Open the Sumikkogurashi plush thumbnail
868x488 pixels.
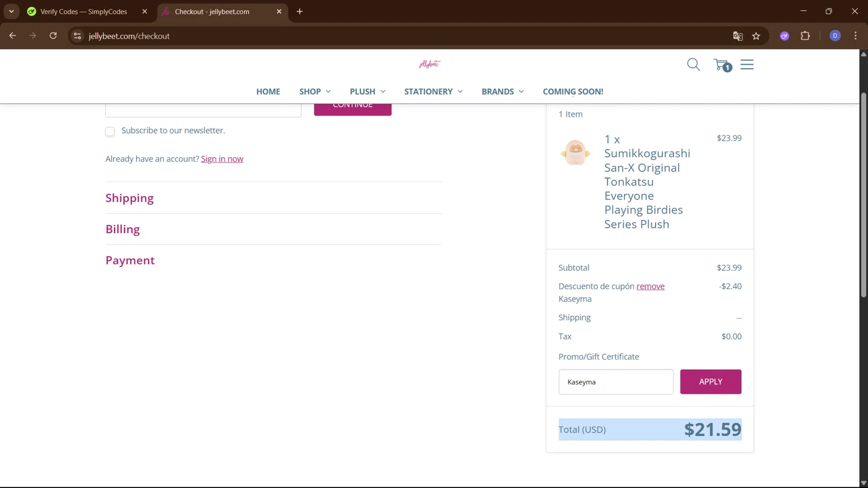coord(575,153)
